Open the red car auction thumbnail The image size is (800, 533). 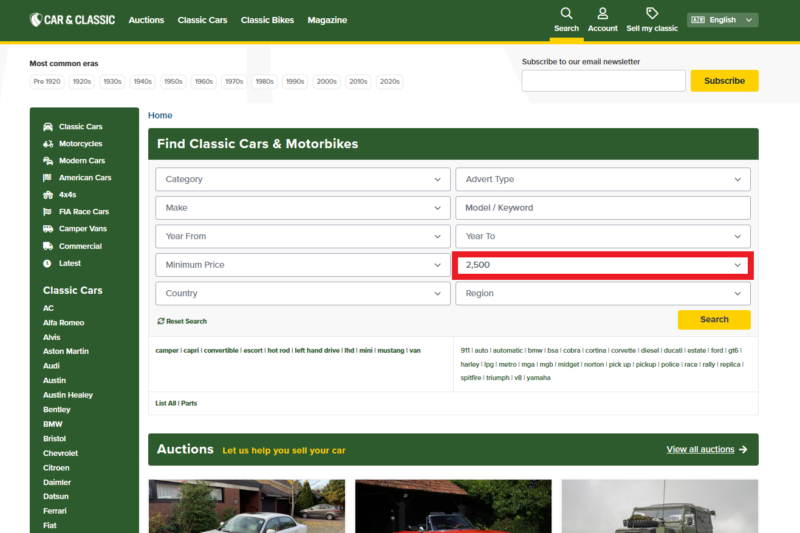(453, 506)
